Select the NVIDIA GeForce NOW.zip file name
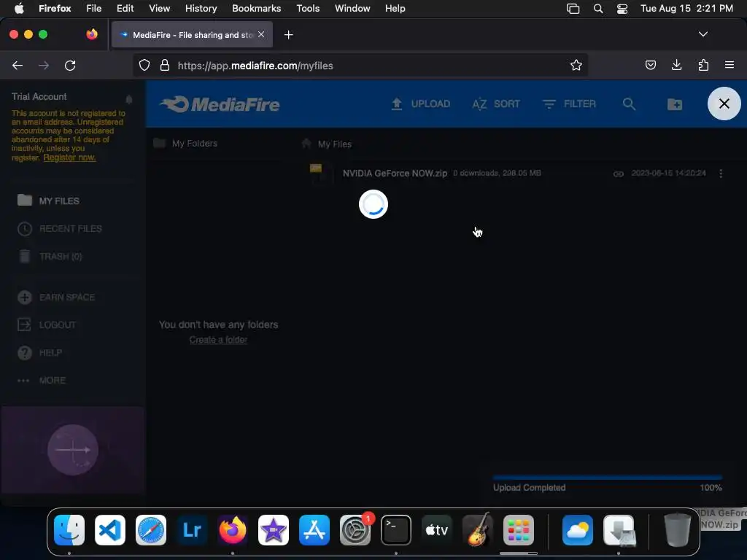This screenshot has height=560, width=747. [395, 174]
